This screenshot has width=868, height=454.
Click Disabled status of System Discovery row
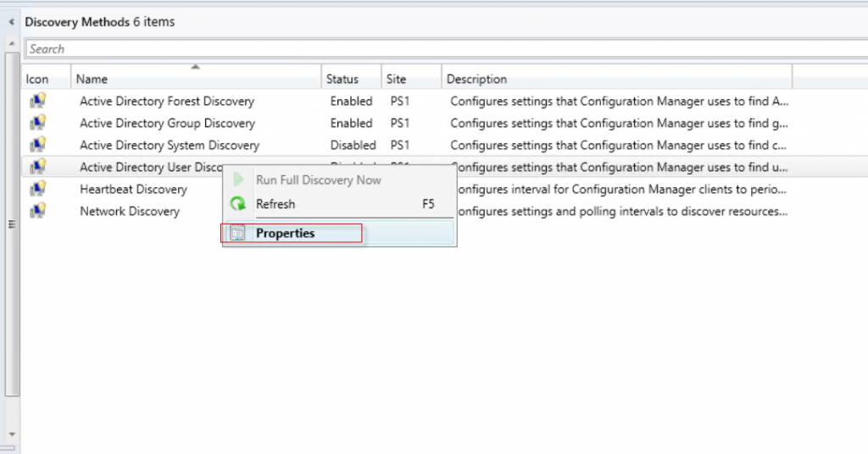[x=353, y=146]
